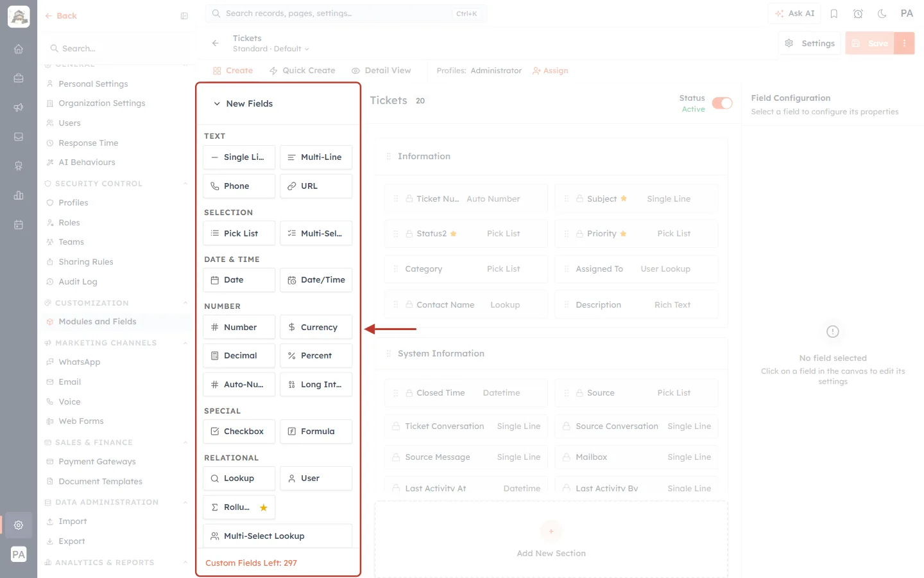Open Sharing Rules in sidebar

tap(86, 262)
